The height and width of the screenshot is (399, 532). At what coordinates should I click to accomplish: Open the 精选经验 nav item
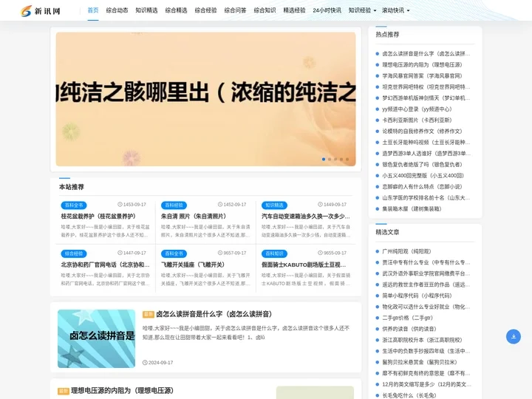click(x=294, y=10)
